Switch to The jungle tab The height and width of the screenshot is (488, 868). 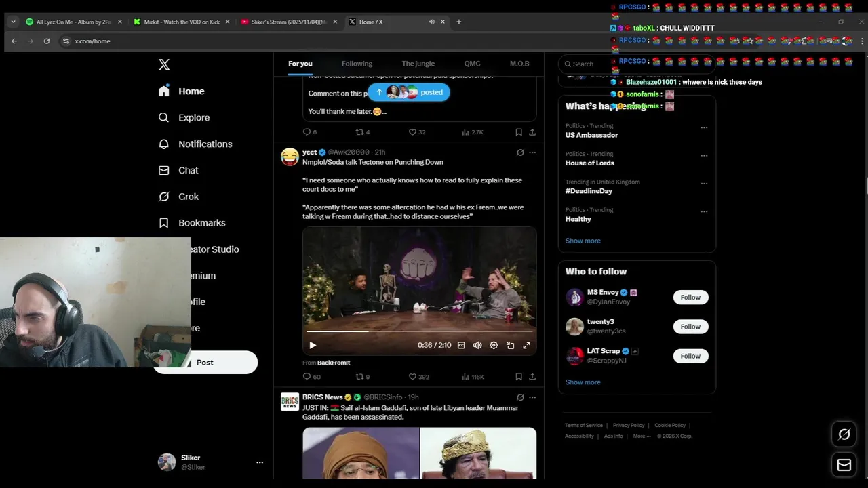pyautogui.click(x=418, y=64)
